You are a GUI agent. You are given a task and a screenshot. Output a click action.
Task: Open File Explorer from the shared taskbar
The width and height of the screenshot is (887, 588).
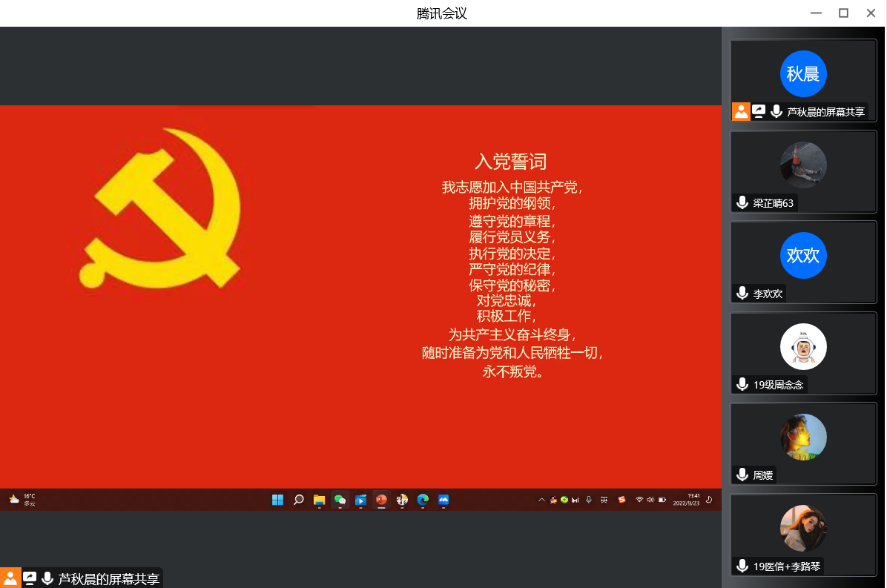coord(319,500)
